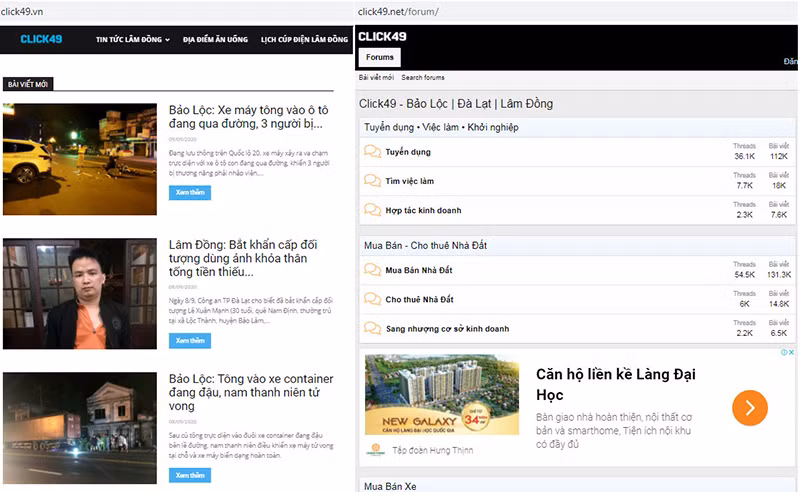Click the Tuyển dụng forum speech-bubble icon

click(372, 152)
